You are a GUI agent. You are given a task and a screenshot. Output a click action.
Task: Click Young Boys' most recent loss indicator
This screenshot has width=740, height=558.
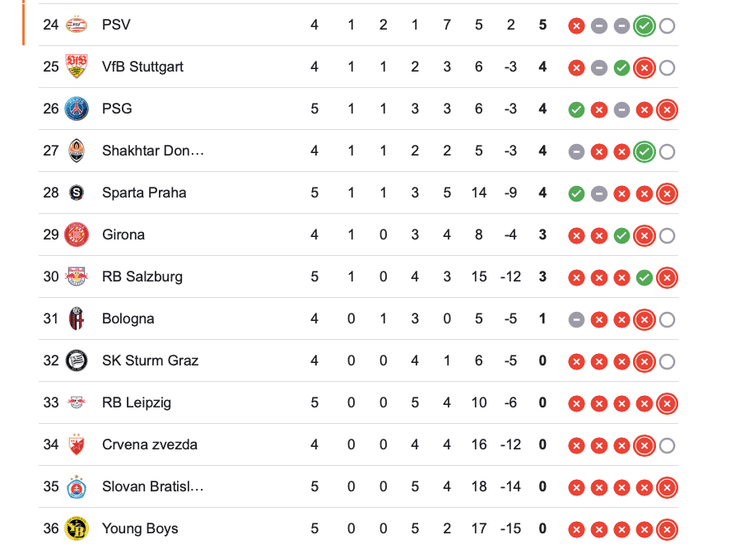click(667, 529)
